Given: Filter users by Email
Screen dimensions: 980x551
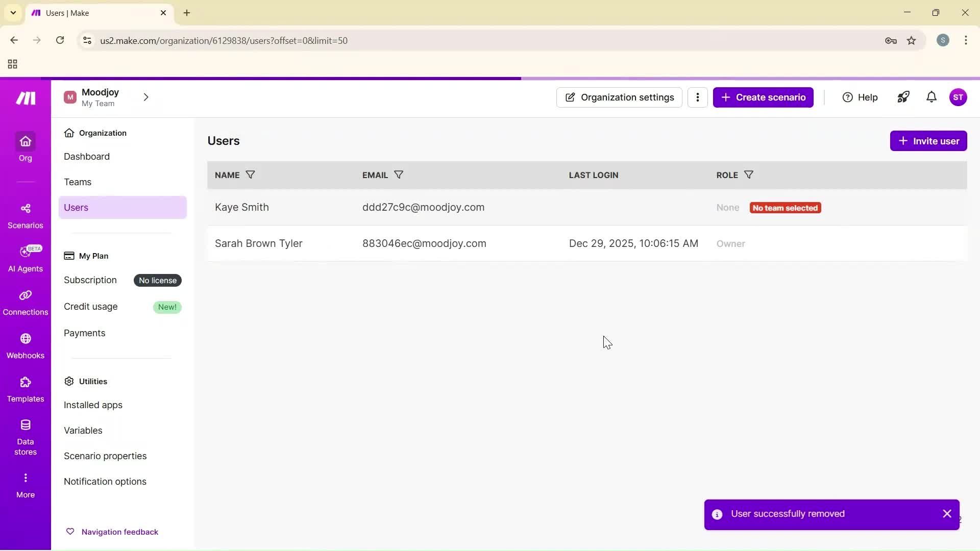Looking at the screenshot, I should (399, 174).
